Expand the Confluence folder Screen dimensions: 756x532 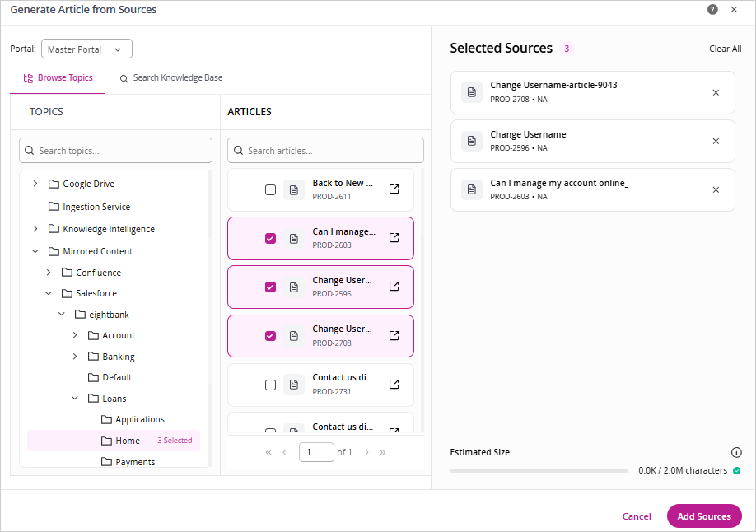tap(49, 273)
